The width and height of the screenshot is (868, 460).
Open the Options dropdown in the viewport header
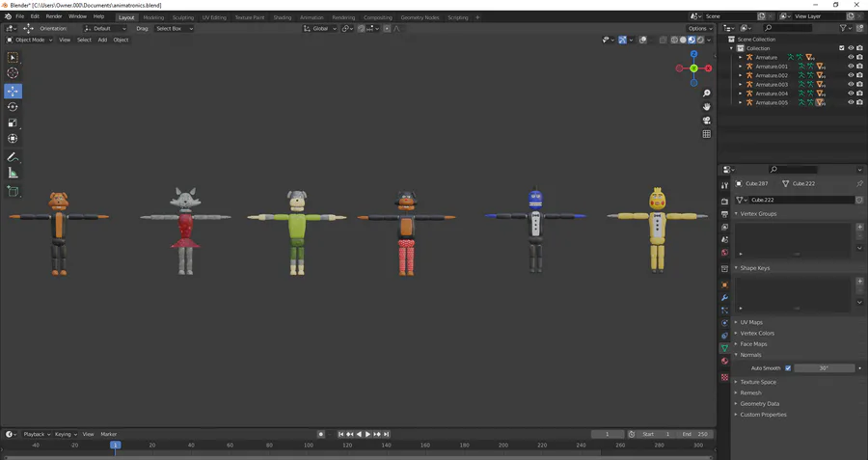click(700, 28)
